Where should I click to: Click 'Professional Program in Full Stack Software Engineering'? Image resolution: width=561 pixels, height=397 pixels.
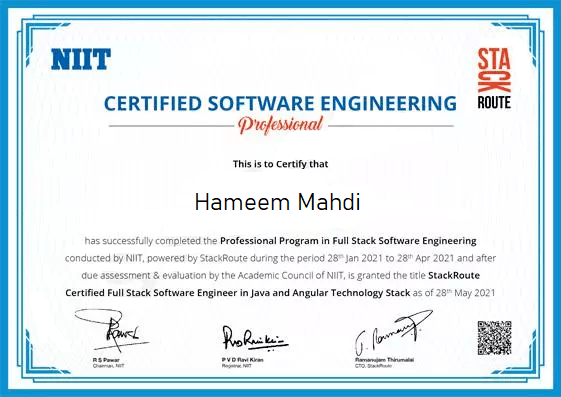[348, 241]
